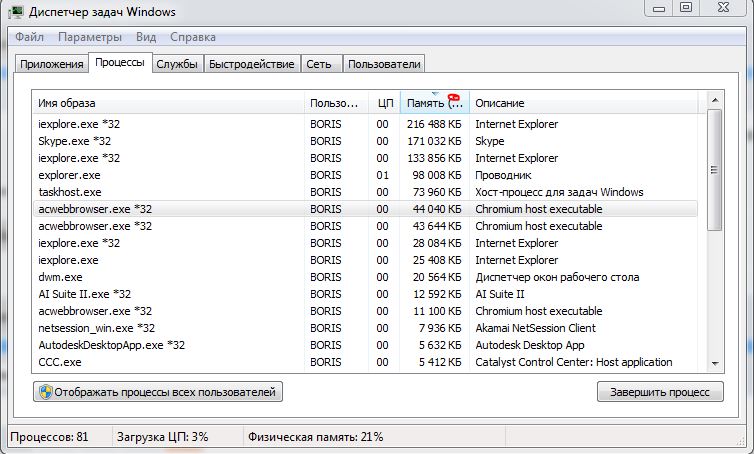The image size is (754, 454).
Task: Open the Пользователи tab
Action: (x=384, y=64)
